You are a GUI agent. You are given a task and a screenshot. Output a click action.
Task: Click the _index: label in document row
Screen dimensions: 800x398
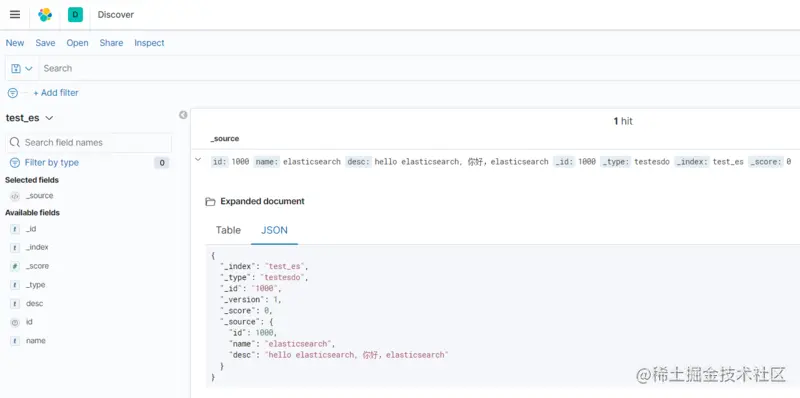point(692,162)
